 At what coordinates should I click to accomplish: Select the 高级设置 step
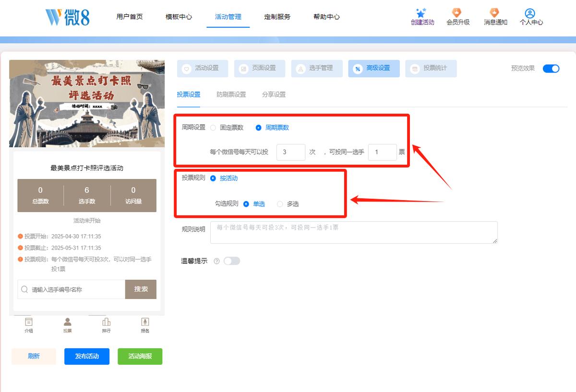tap(374, 68)
